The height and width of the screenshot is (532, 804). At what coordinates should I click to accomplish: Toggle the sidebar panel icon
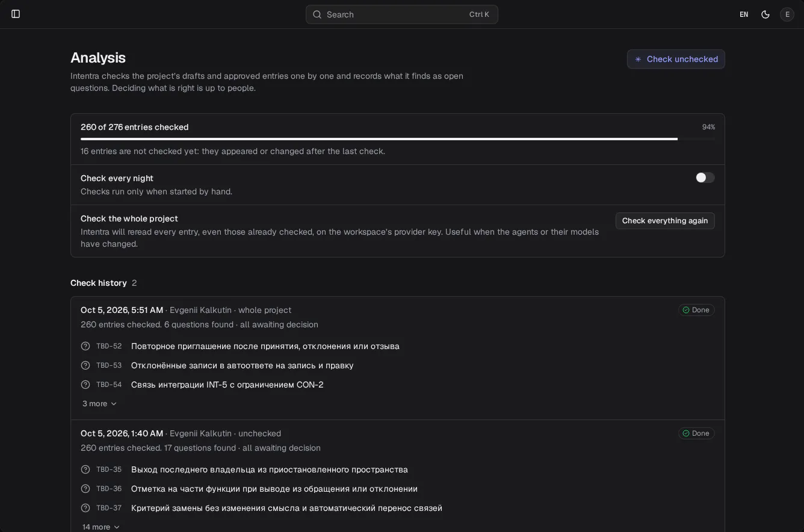(16, 14)
